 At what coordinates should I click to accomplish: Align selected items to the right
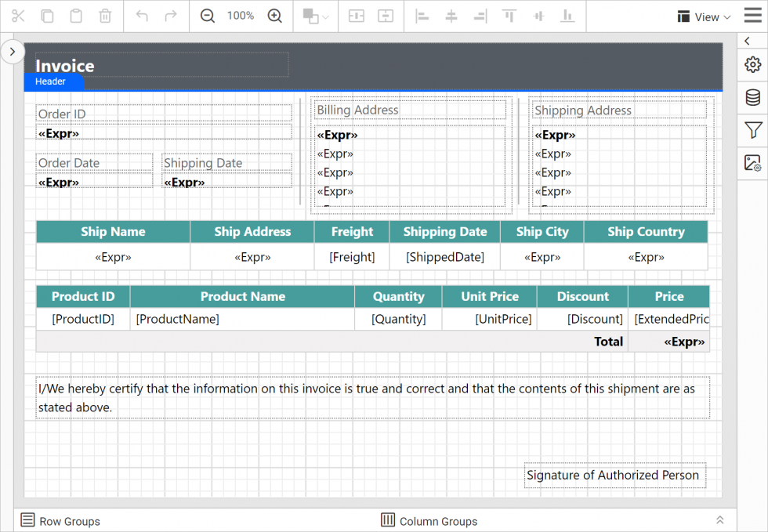[480, 16]
